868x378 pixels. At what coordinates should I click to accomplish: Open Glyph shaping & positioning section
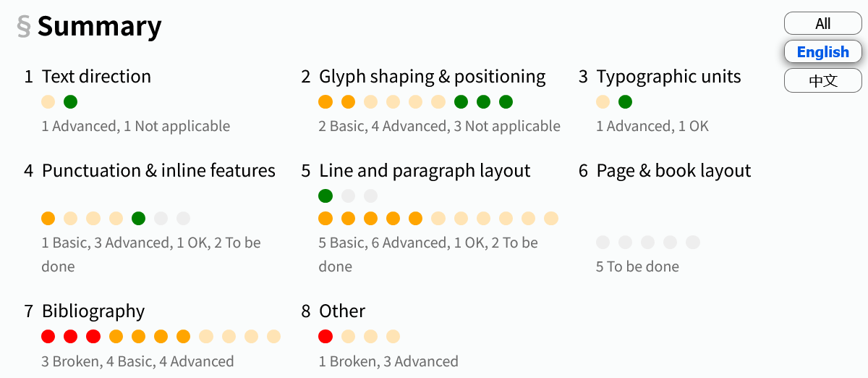pyautogui.click(x=433, y=77)
